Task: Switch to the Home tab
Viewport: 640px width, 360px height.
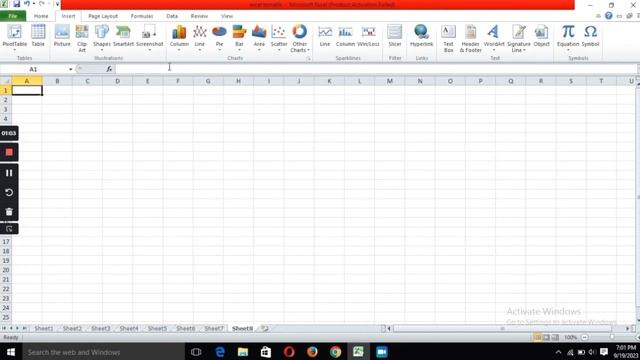Action: point(41,16)
